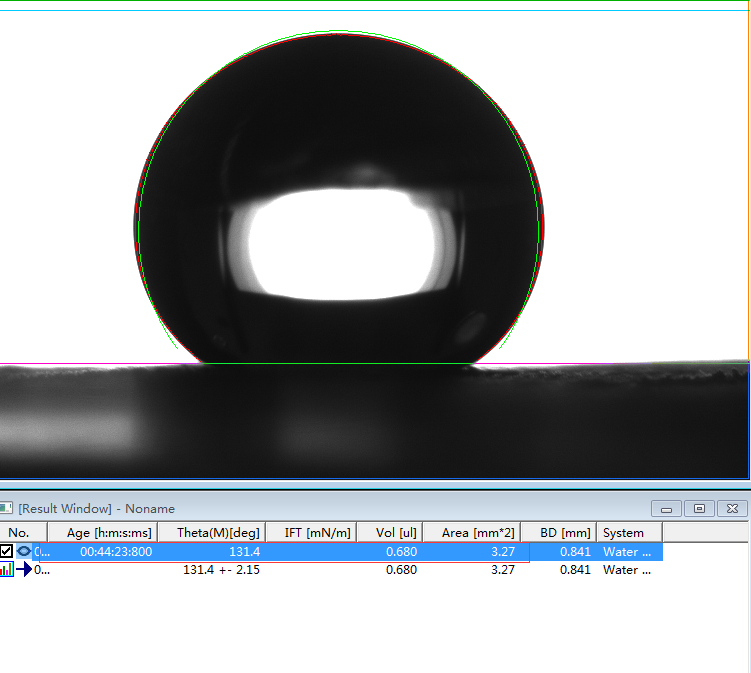Click the Water system cell in the highlighted row
The height and width of the screenshot is (673, 751).
click(x=626, y=551)
